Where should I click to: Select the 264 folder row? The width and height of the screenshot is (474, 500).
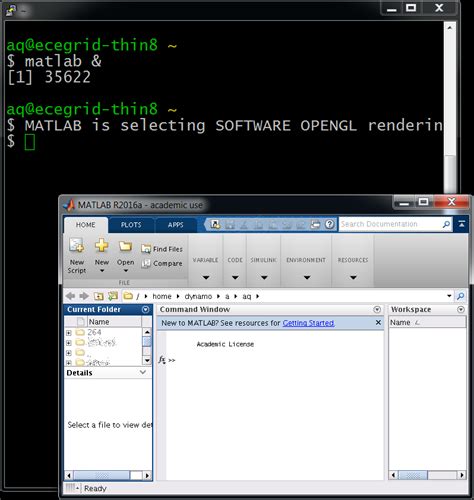pos(103,332)
